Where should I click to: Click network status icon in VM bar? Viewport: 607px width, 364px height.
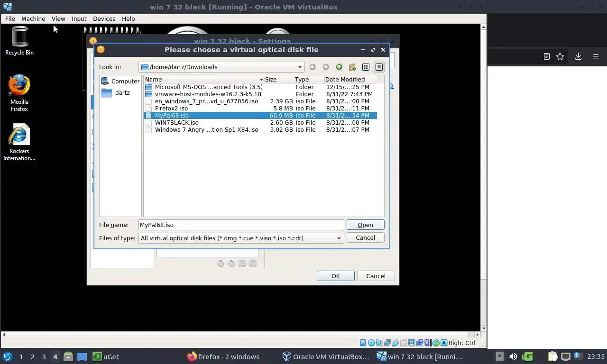tap(387, 343)
